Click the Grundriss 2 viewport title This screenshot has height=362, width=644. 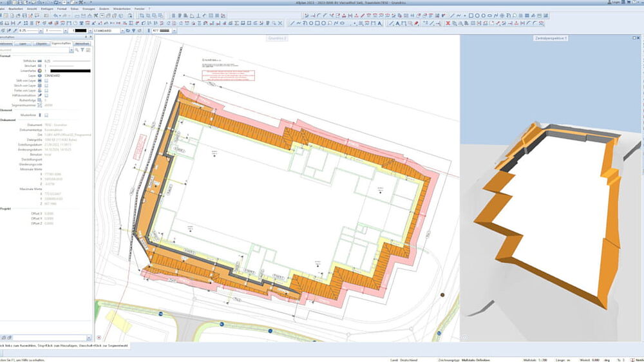pos(277,38)
